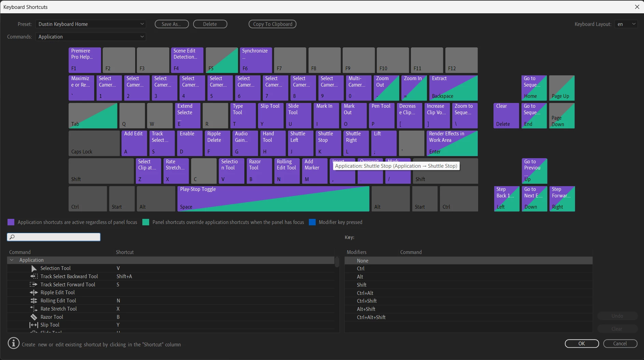Open the Preset dropdown Dustin Keyboard Home
The width and height of the screenshot is (644, 360).
tap(91, 24)
